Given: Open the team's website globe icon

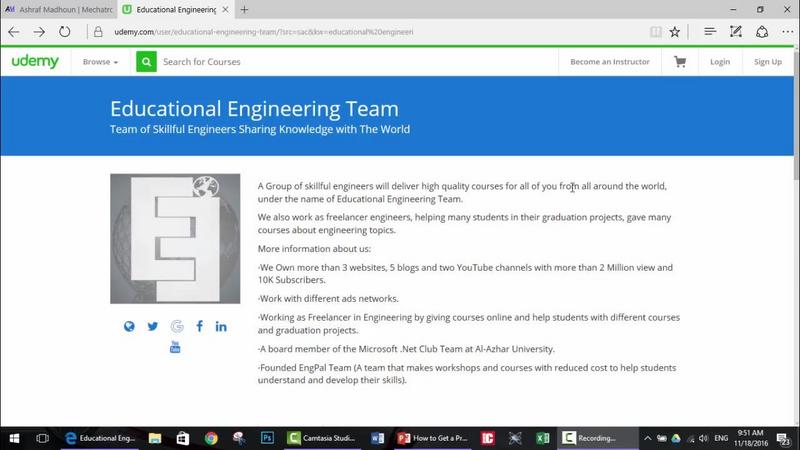Looking at the screenshot, I should click(129, 327).
